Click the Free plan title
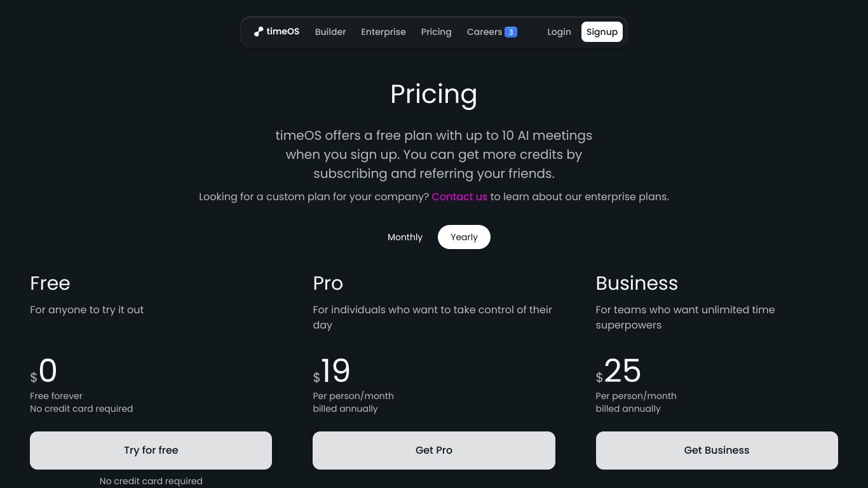The height and width of the screenshot is (488, 868). [x=50, y=283]
